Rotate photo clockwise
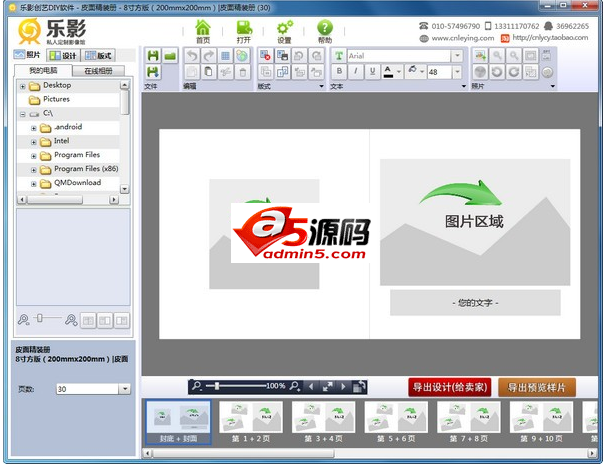This screenshot has width=604, height=466. 513,72
